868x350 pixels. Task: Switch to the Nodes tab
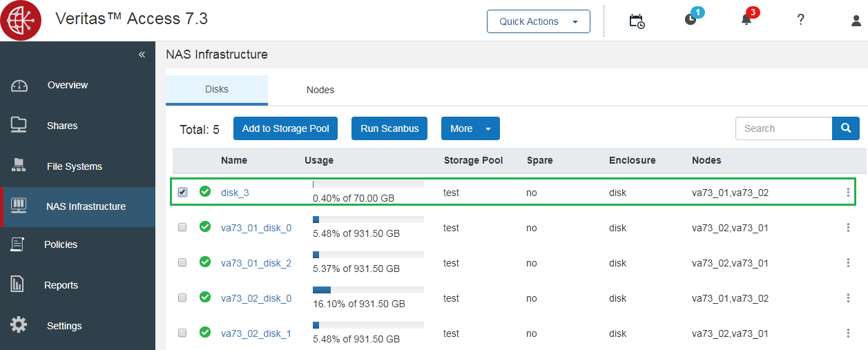tap(320, 90)
